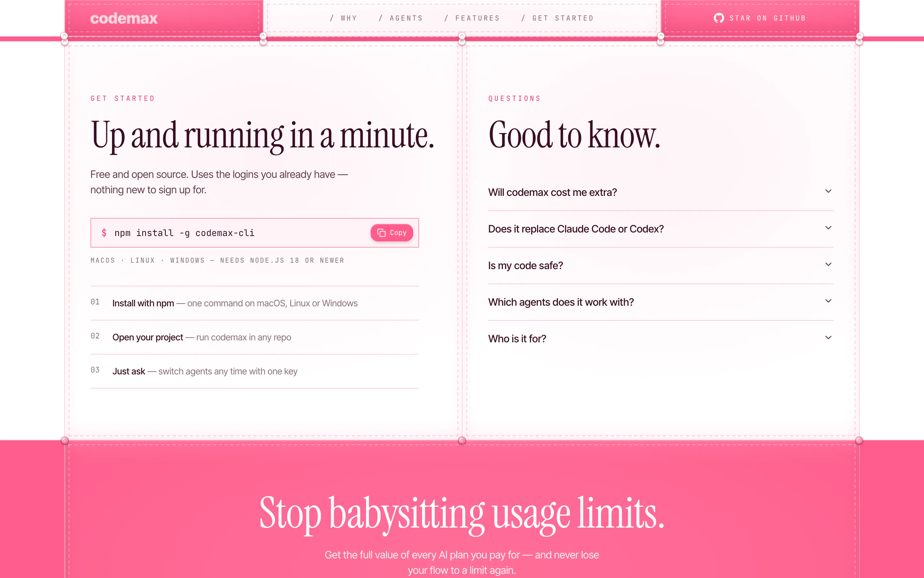Click step number 01

95,302
